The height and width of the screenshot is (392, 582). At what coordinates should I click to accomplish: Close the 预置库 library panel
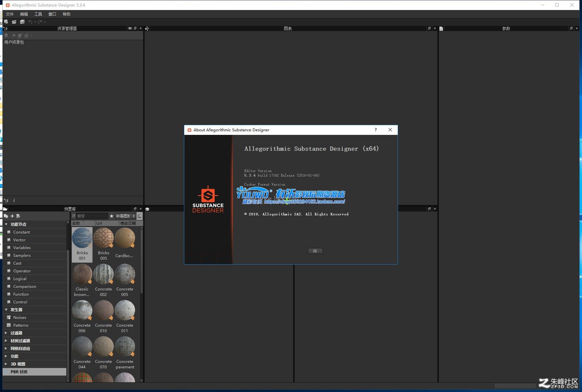(x=140, y=209)
